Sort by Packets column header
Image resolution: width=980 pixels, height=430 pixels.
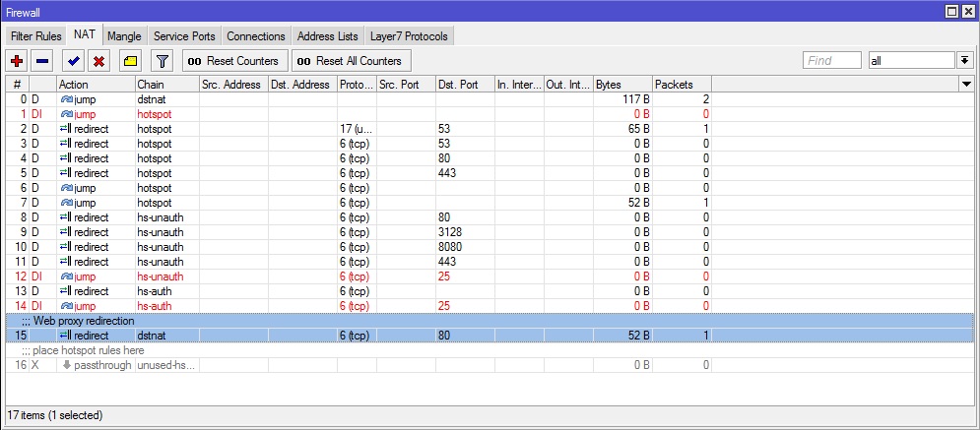tap(682, 85)
